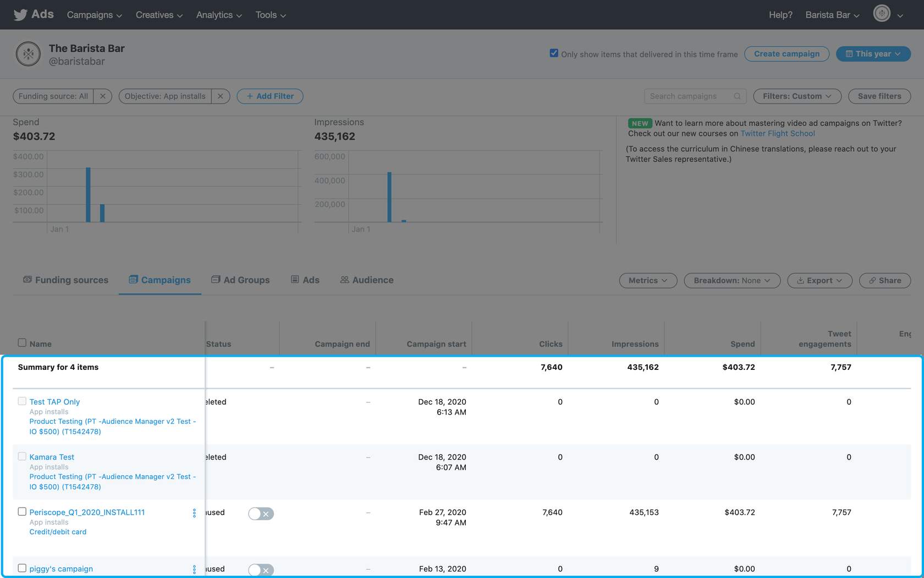This screenshot has height=578, width=924.
Task: Expand the Filters: Custom dropdown
Action: point(797,96)
